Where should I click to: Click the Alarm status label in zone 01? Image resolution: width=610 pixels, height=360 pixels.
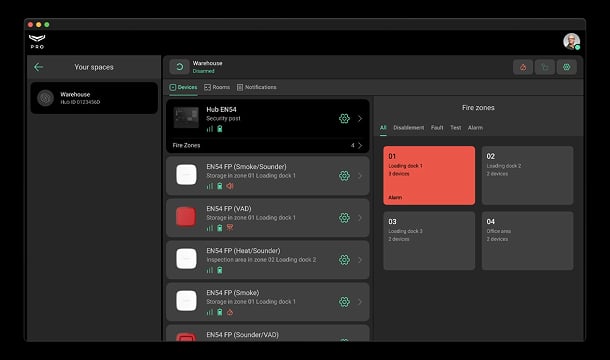tap(395, 197)
